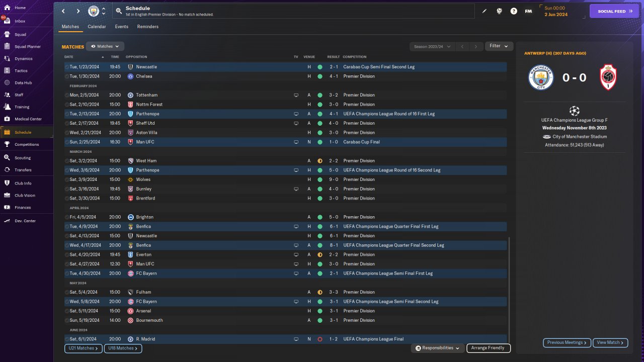
Task: Open the FM menu icon
Action: [x=528, y=11]
